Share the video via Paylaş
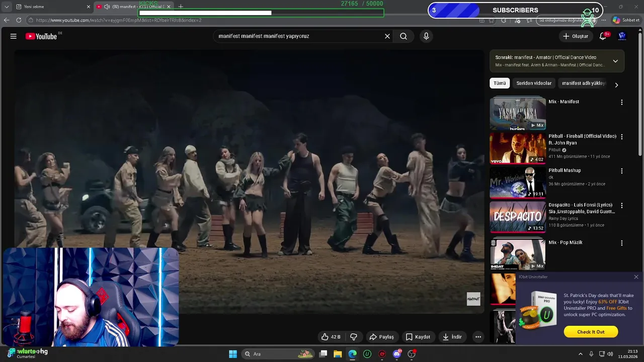This screenshot has width=644, height=362. [x=381, y=337]
